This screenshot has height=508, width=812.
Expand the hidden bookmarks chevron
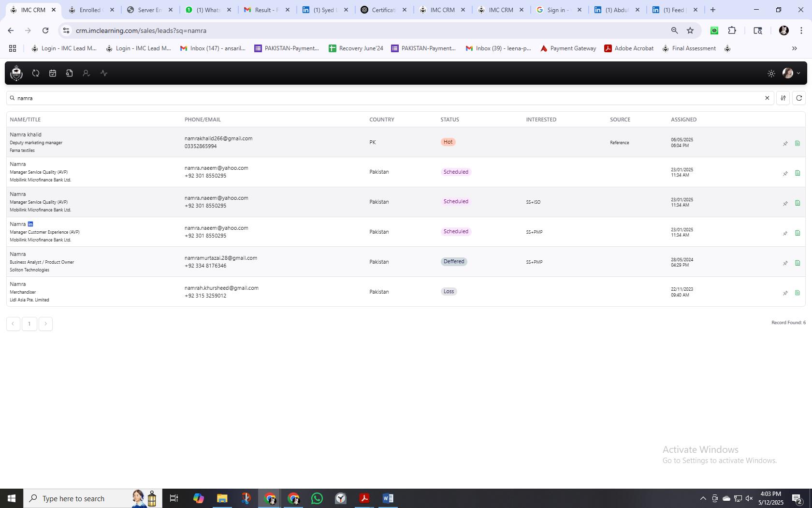794,48
